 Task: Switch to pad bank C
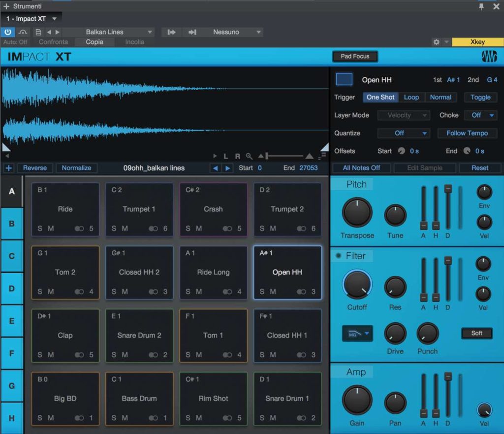[12, 256]
